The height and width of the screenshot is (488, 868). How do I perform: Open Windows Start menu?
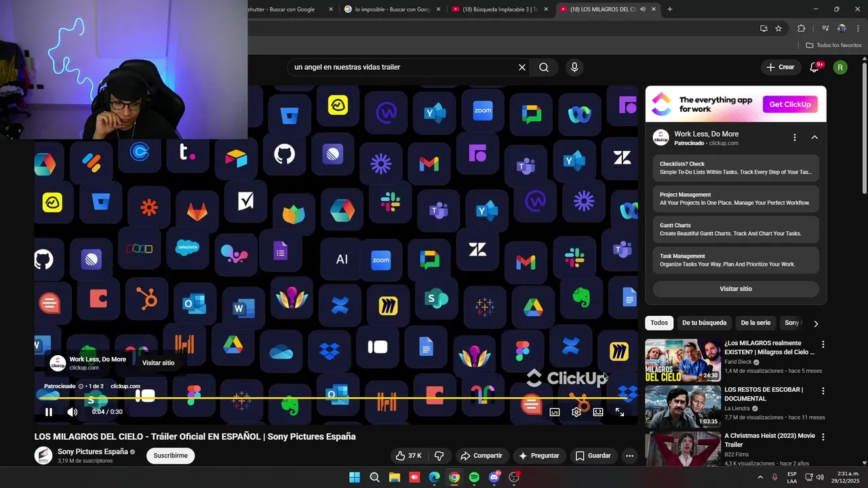pos(355,477)
